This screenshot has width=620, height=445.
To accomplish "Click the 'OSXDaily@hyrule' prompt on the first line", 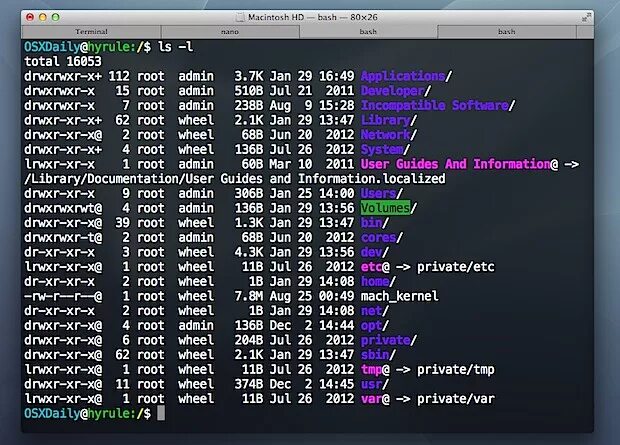I will [77, 47].
